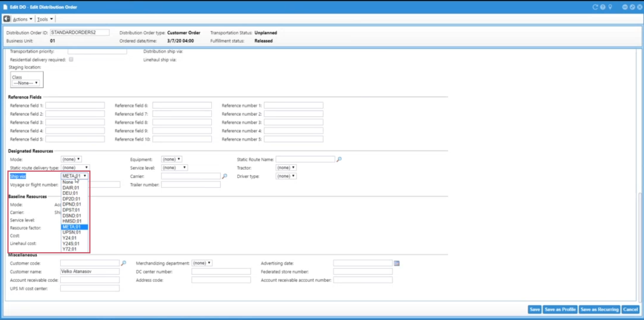644x320 pixels.
Task: Click the Reference field 1 input
Action: coord(75,105)
